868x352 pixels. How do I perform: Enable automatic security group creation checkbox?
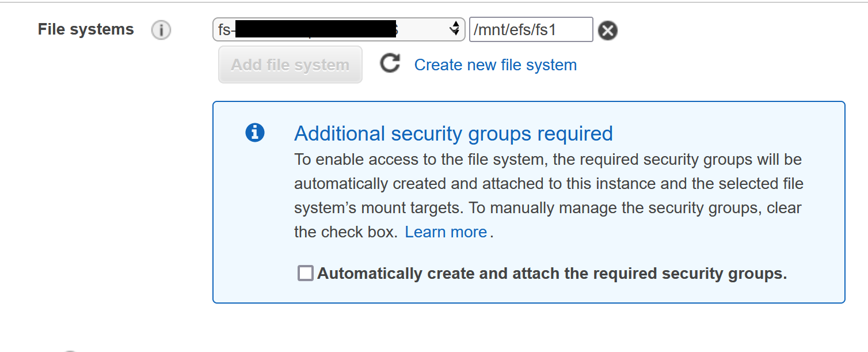(306, 273)
